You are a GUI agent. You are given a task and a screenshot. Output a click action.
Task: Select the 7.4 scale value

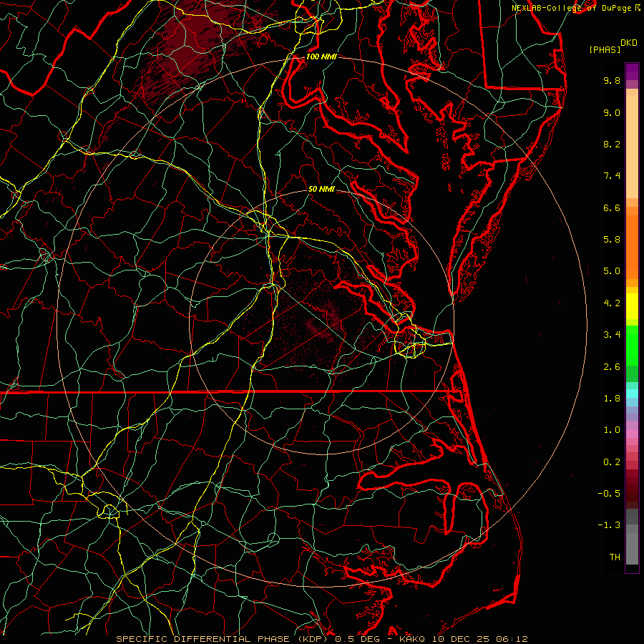point(612,176)
